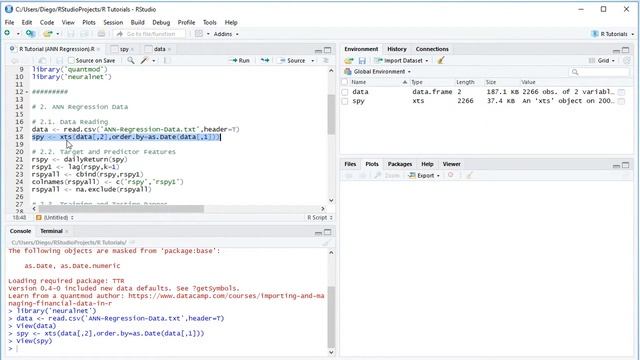Screen dimensions: 640x360
Task: Expand the Global Environment dropdown
Action: tap(378, 71)
